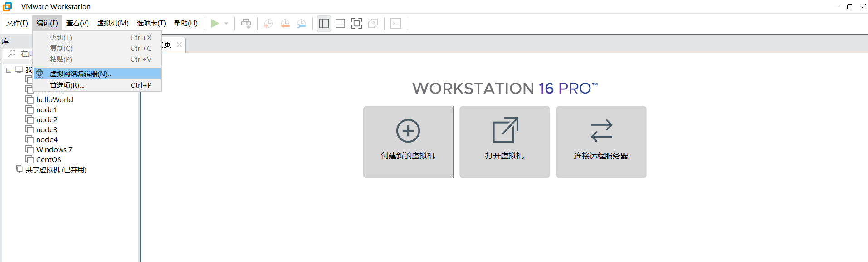
Task: Choose 剪切(T) from the edit menu
Action: [97, 38]
